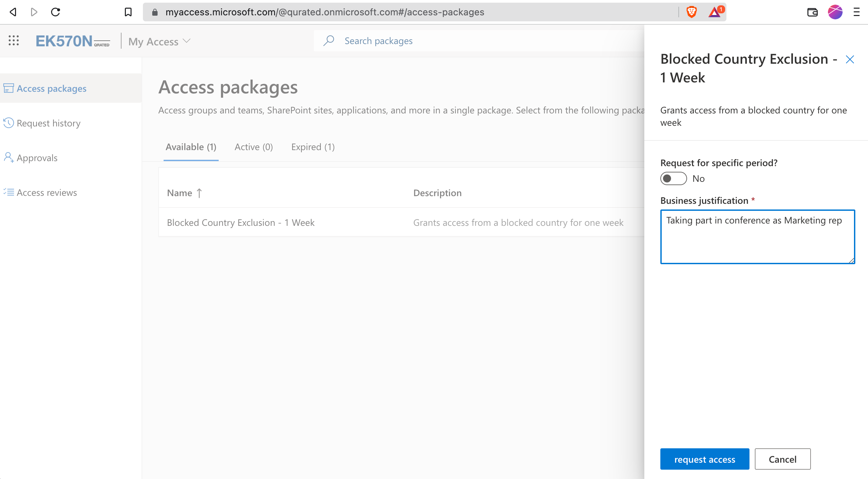The height and width of the screenshot is (479, 868).
Task: Click the browser profile avatar
Action: [835, 12]
